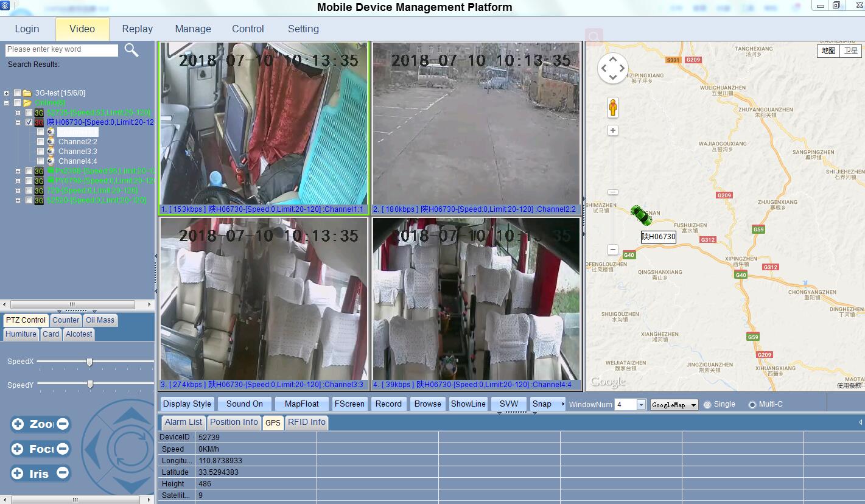Click the green car marker on map
Viewport: 865px width, 504px height.
(x=640, y=215)
